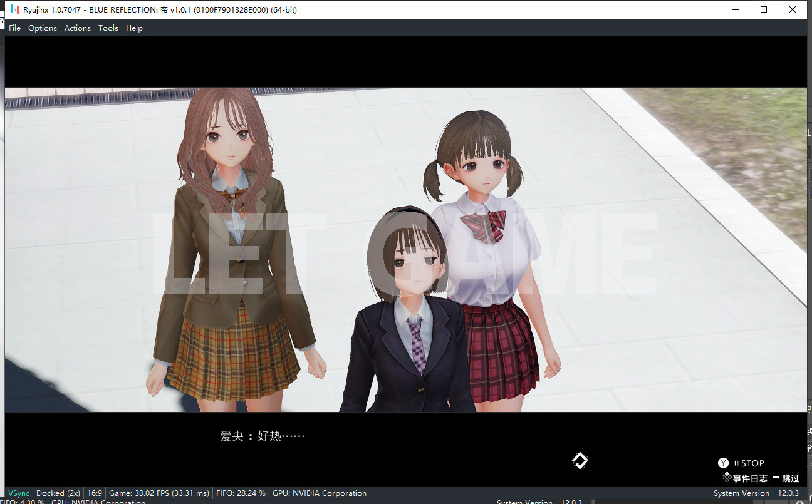The height and width of the screenshot is (504, 812).
Task: Toggle Docked (2x) mode in status bar
Action: click(x=58, y=493)
